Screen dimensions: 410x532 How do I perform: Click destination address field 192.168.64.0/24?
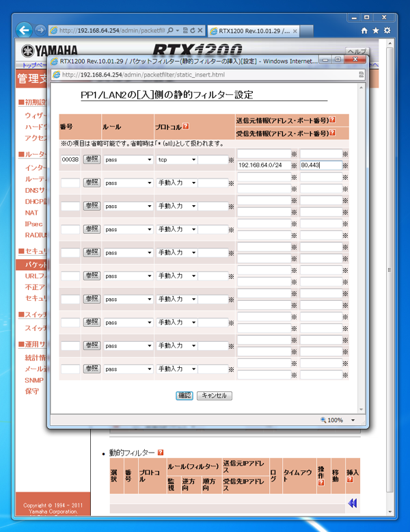coord(264,165)
